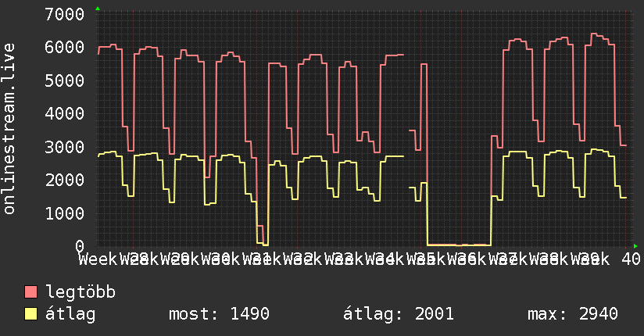Click the 3000 y-axis label
This screenshot has height=336, width=644.
pos(65,147)
